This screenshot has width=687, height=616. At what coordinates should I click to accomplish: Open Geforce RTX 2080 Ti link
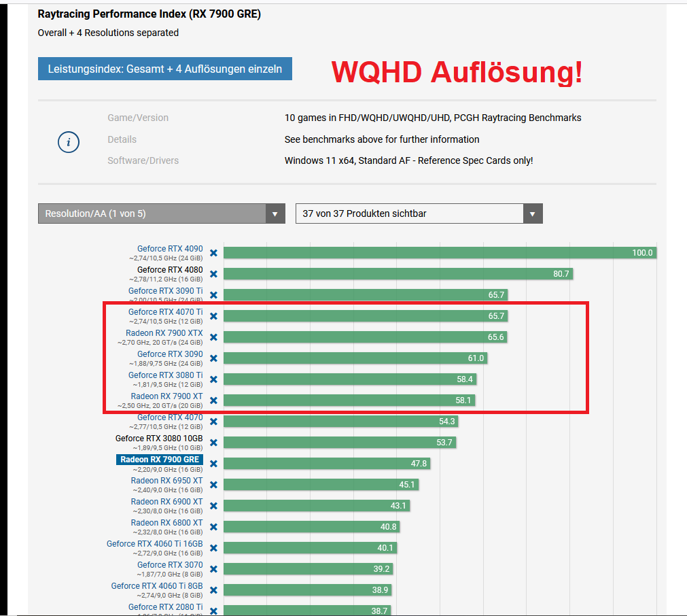click(x=166, y=606)
